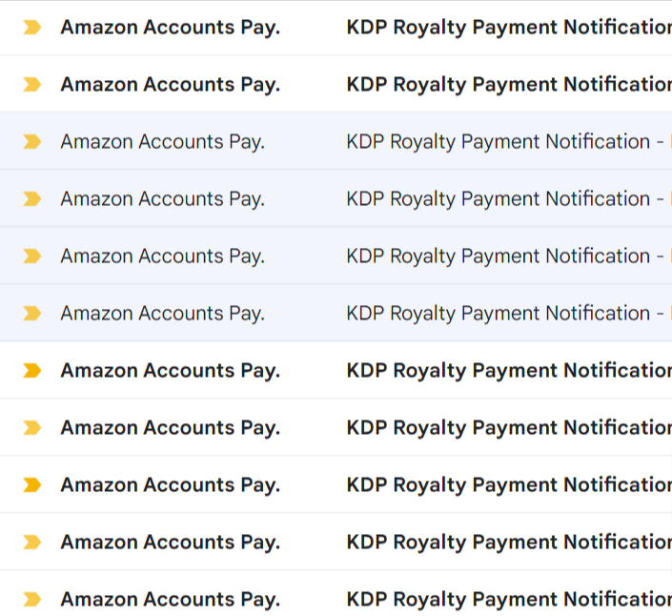Toggle importance on the bottom email row
This screenshot has width=672, height=616.
(32, 600)
